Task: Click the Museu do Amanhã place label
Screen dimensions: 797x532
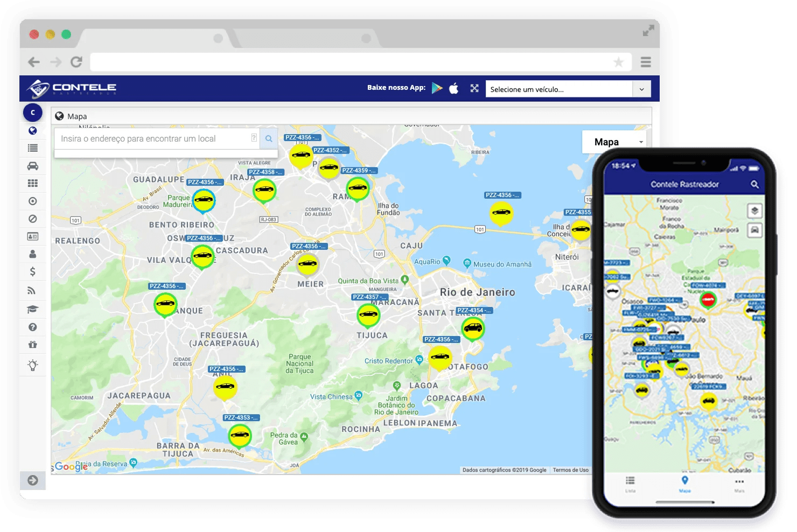Action: pos(502,264)
